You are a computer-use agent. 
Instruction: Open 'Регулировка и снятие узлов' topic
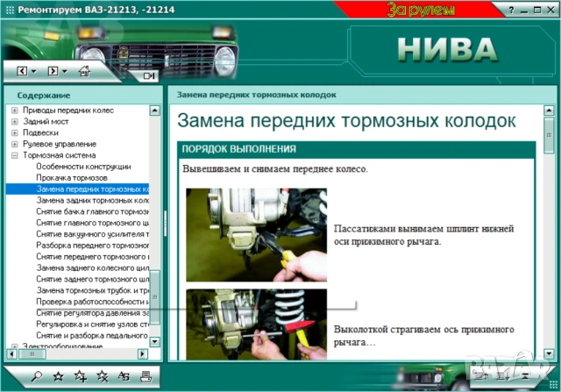(x=92, y=324)
